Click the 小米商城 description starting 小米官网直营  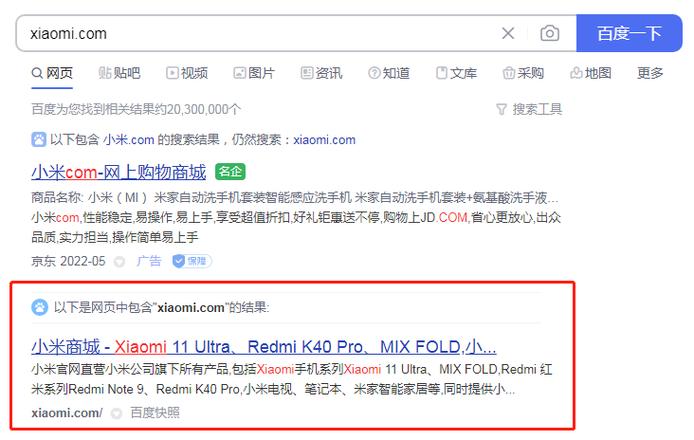pyautogui.click(x=292, y=379)
